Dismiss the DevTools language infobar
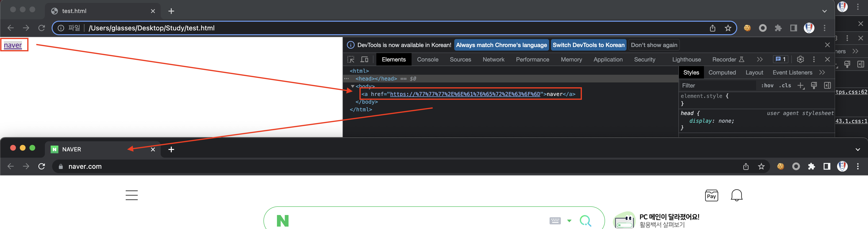 click(x=827, y=45)
